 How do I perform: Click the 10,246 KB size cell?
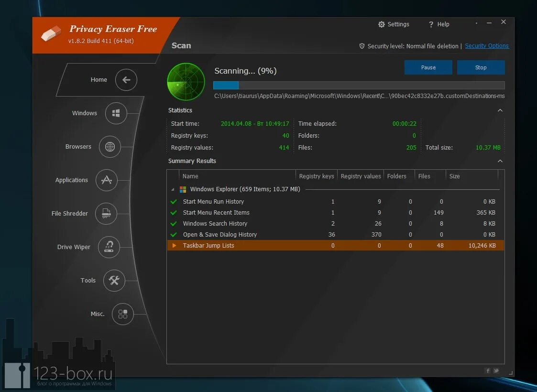[482, 245]
